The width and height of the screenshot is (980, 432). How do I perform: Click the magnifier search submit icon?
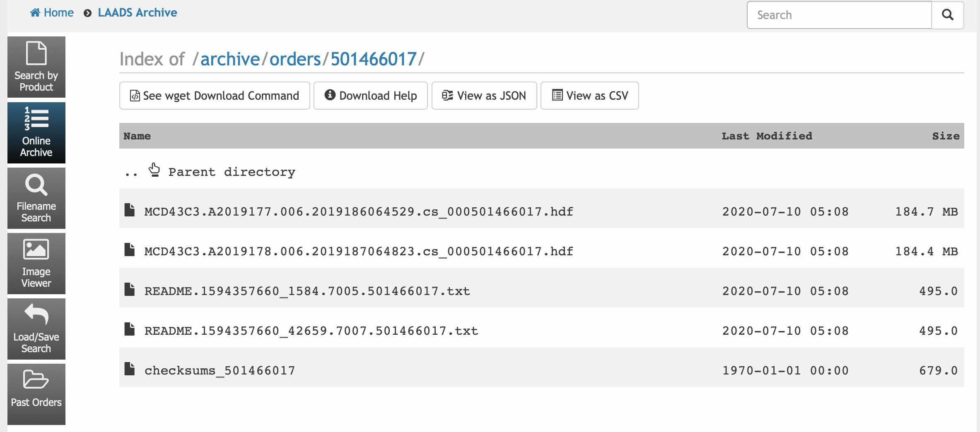tap(948, 15)
